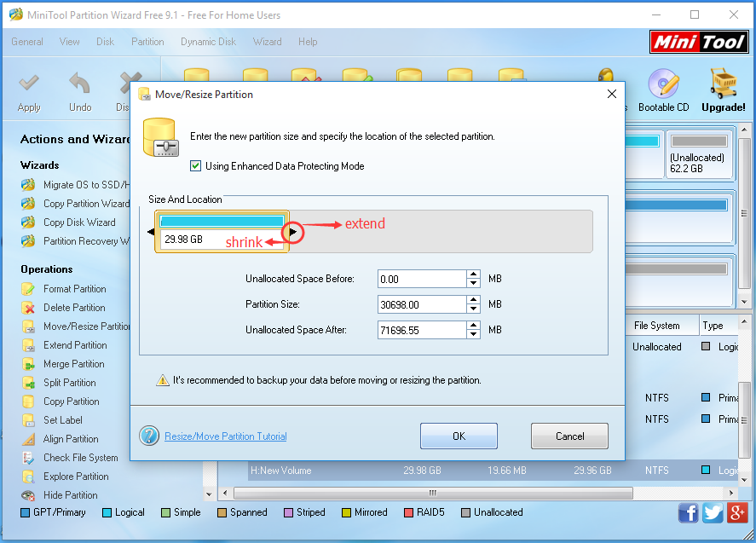756x543 pixels.
Task: Click the Unallocated Space After field
Action: tap(422, 331)
